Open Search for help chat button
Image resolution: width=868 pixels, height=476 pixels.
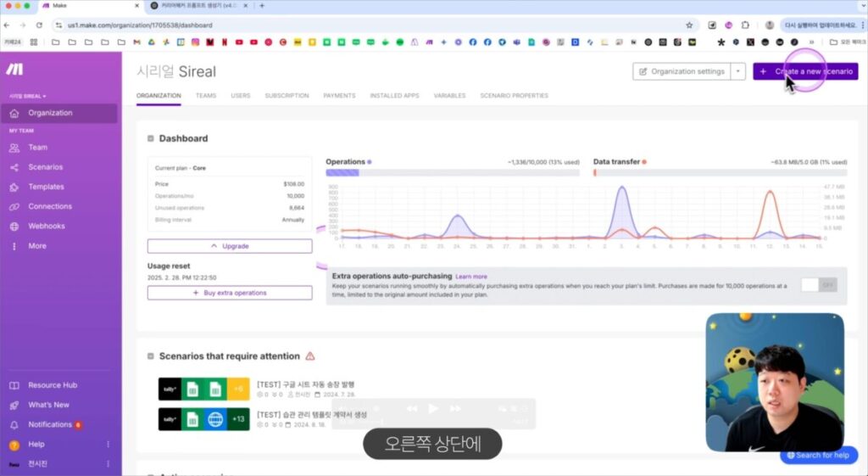point(819,455)
